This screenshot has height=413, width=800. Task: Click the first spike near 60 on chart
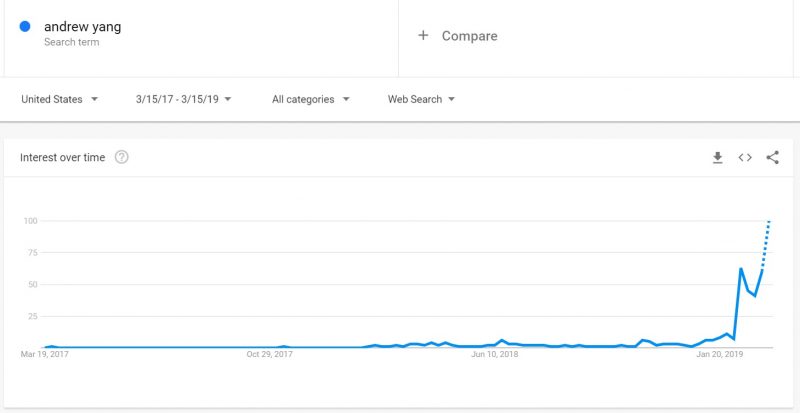pos(740,269)
